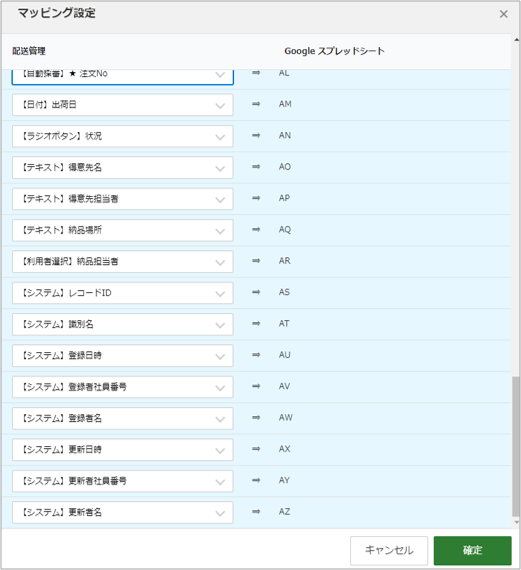521x570 pixels.
Task: Click chevron on 【システム】登録日時 dropdown
Action: pos(220,356)
